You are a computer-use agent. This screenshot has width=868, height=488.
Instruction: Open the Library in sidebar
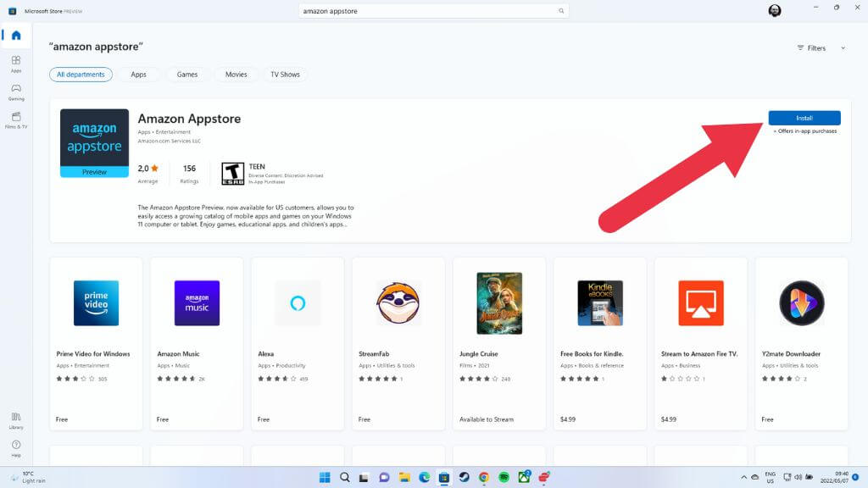click(16, 420)
